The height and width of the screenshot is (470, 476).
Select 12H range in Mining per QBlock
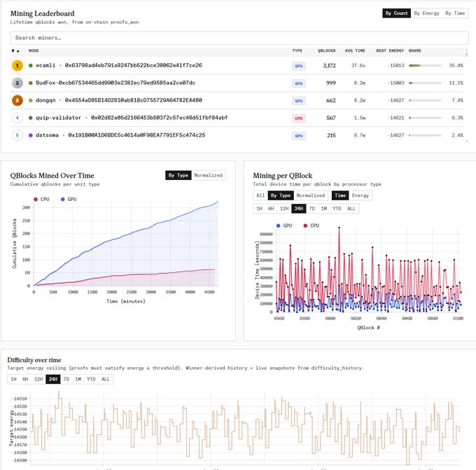click(x=284, y=209)
